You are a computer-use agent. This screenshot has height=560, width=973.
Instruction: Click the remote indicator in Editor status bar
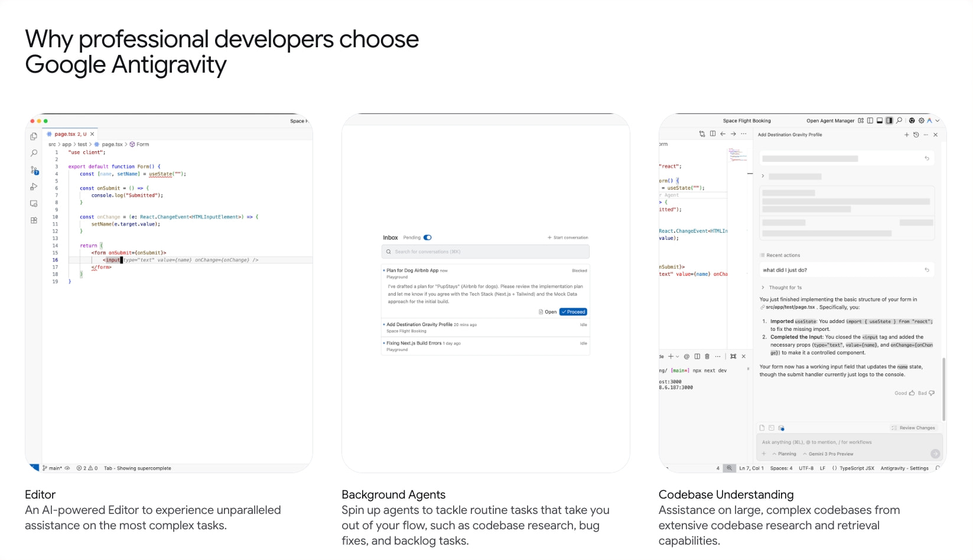tap(34, 467)
